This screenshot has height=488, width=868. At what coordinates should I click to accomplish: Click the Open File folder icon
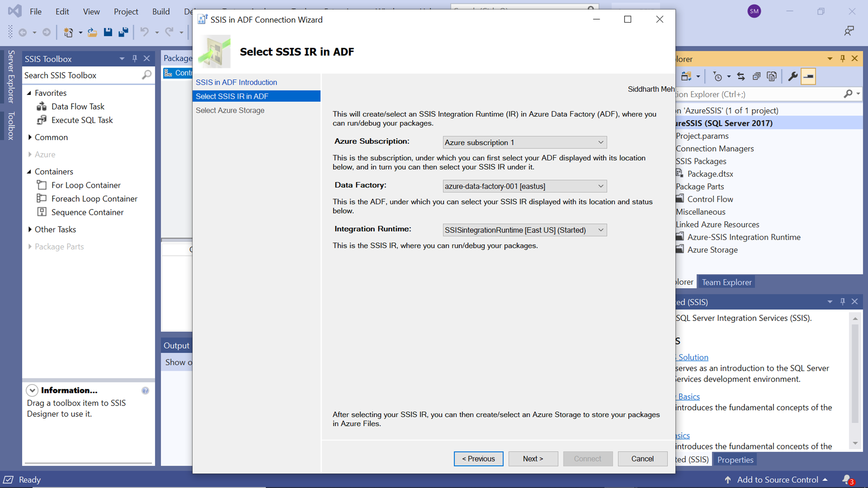click(x=92, y=32)
